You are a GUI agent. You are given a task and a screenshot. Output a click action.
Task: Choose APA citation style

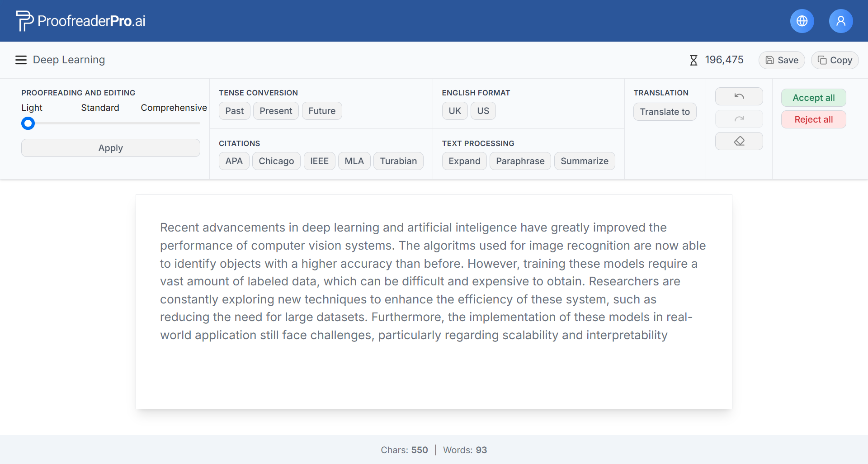click(234, 161)
